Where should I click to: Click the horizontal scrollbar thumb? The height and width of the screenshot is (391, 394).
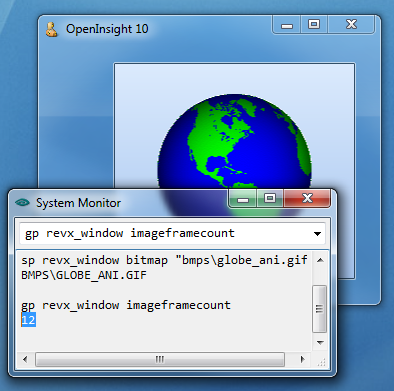[x=160, y=359]
